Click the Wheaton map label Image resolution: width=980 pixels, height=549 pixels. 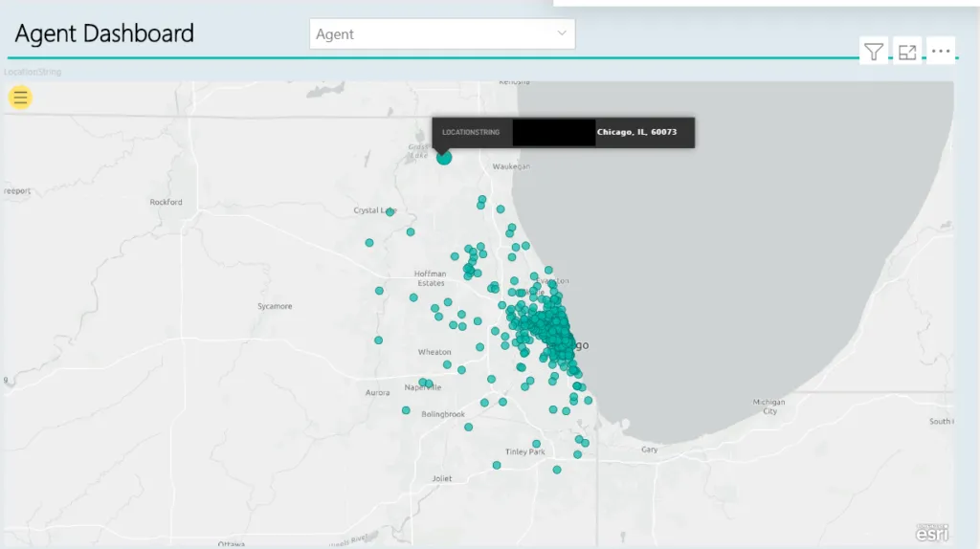coord(434,352)
